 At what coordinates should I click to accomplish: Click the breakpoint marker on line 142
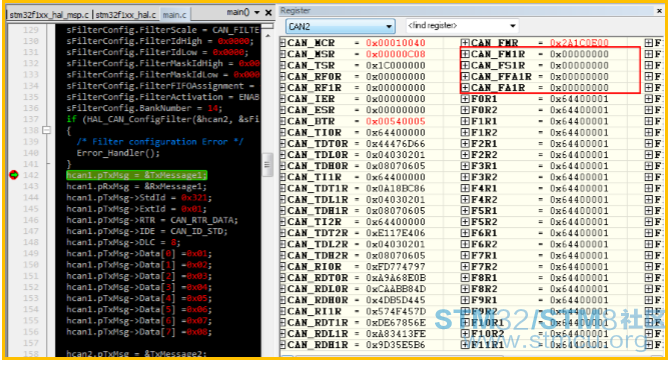click(14, 175)
